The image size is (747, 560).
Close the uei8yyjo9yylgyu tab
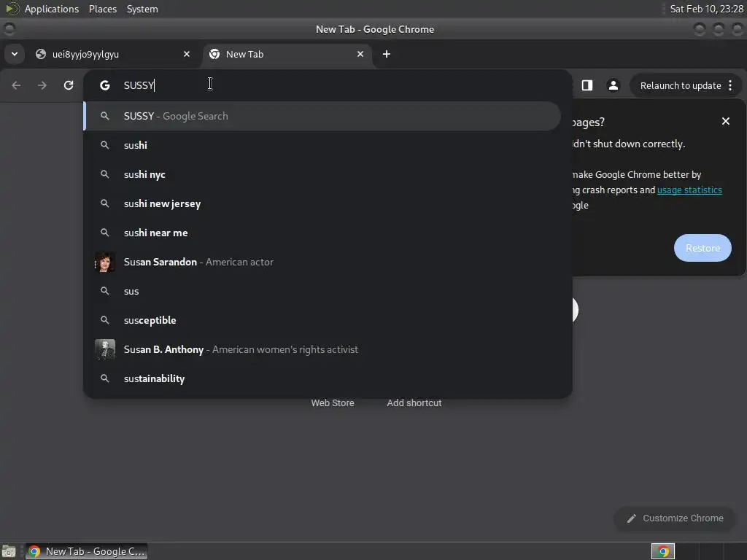pos(187,54)
